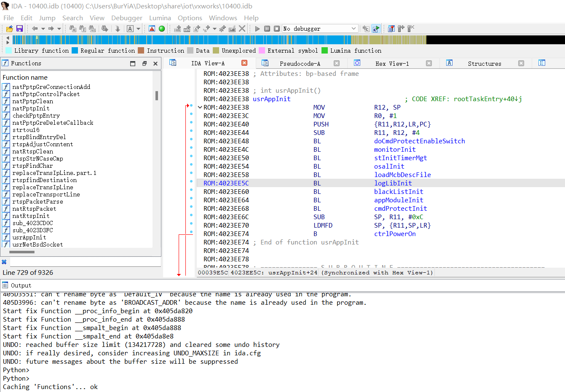Click the pause process button
This screenshot has height=392, width=565.
tap(267, 29)
